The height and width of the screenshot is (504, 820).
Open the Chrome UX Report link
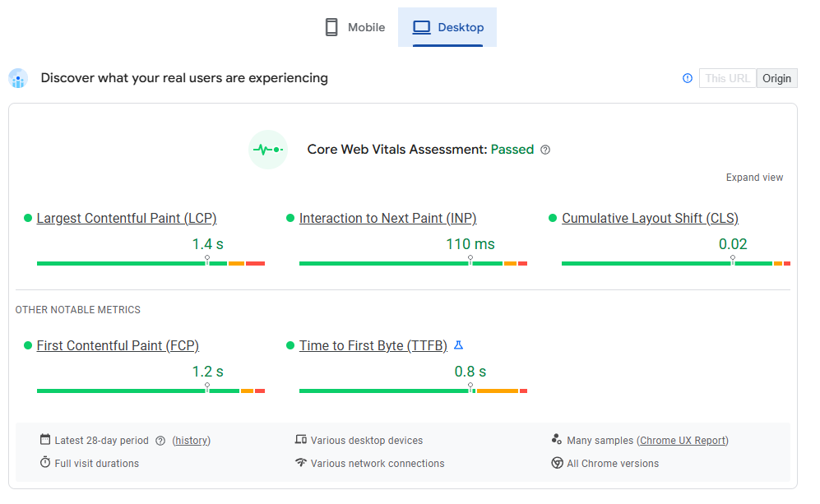[683, 441]
